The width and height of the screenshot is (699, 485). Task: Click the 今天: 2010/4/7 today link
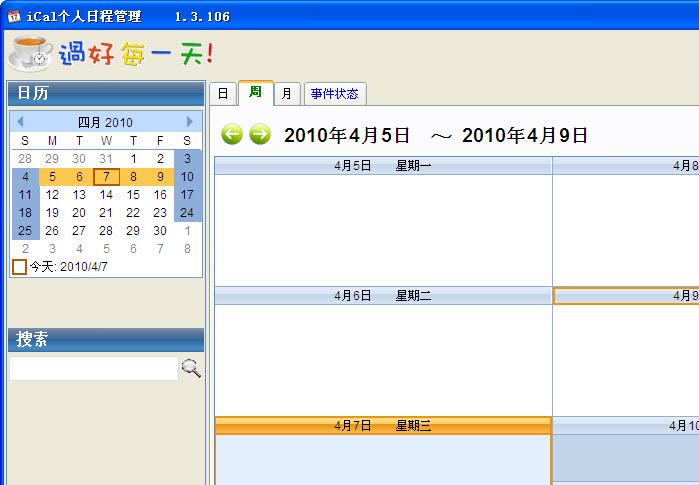68,267
